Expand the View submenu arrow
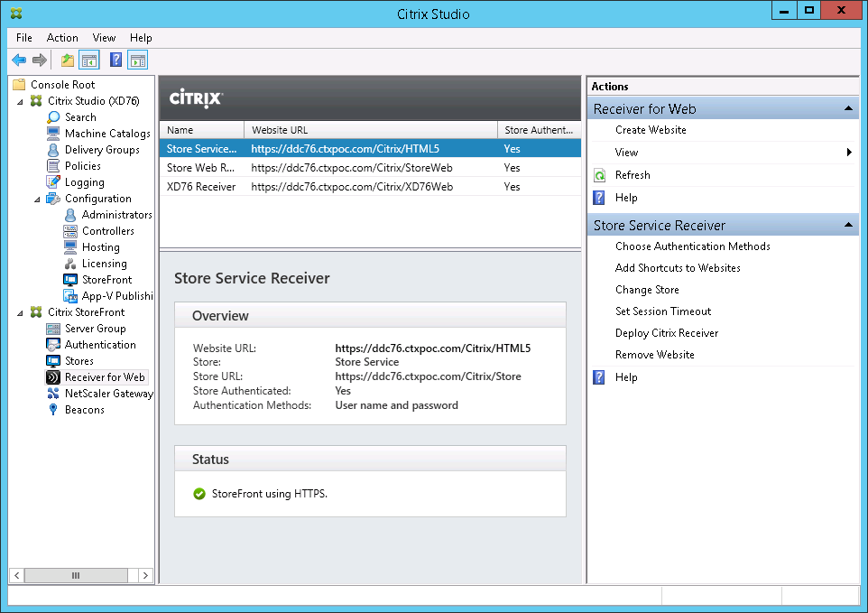The image size is (868, 613). [x=849, y=153]
